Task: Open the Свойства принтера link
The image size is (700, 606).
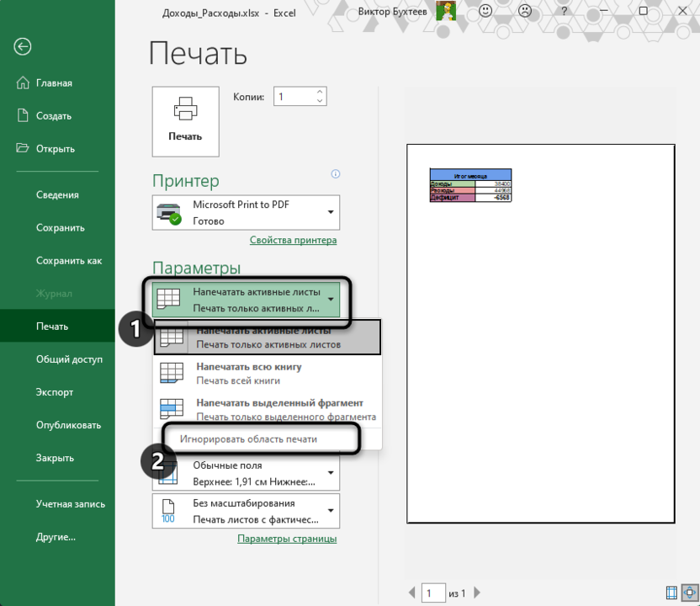Action: 293,241
